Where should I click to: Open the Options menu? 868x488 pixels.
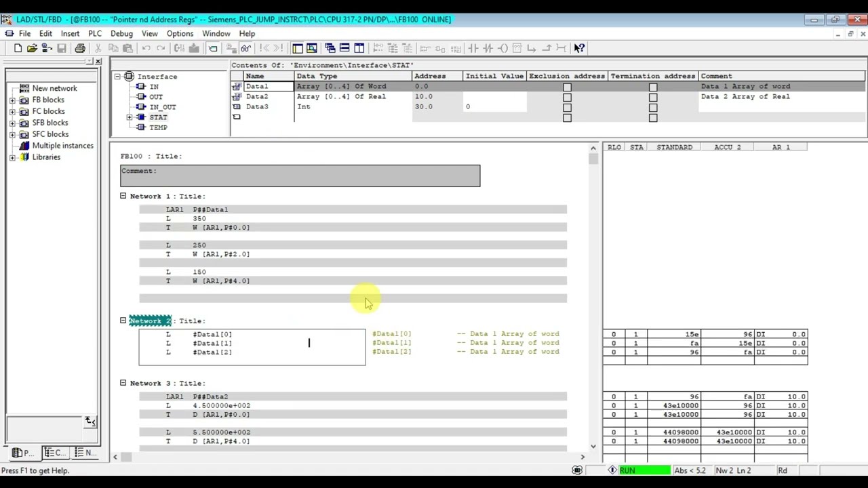coord(180,33)
